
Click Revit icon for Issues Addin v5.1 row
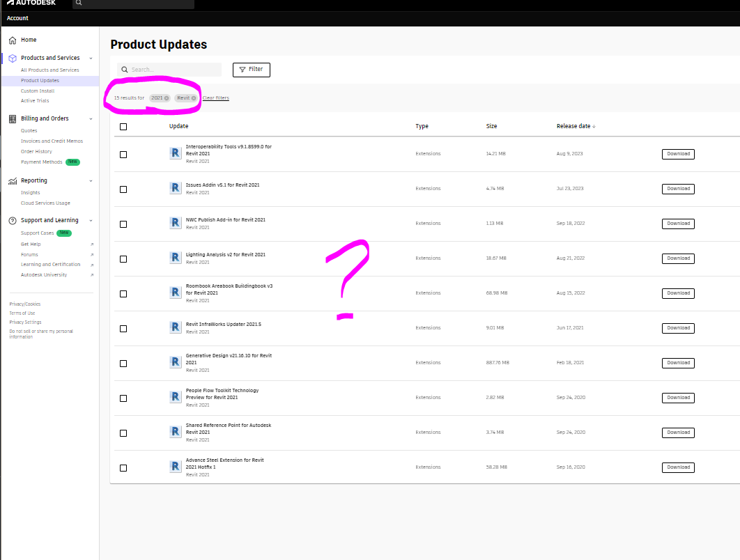point(176,188)
